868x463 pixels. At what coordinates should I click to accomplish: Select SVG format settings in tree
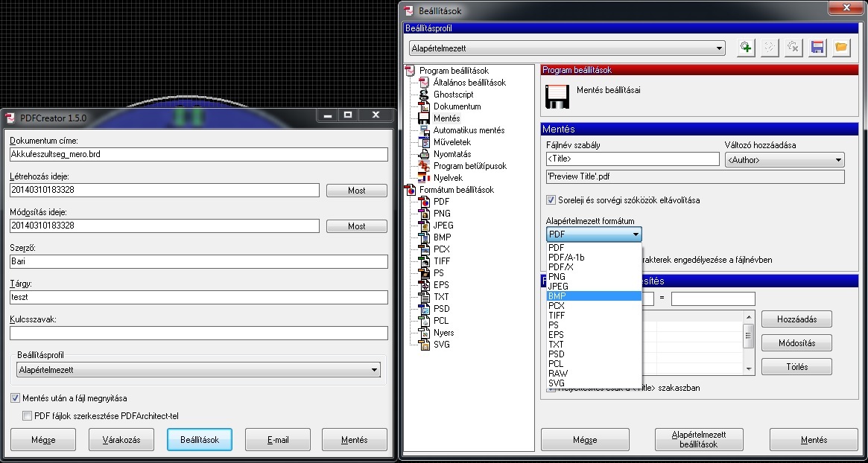click(x=442, y=345)
